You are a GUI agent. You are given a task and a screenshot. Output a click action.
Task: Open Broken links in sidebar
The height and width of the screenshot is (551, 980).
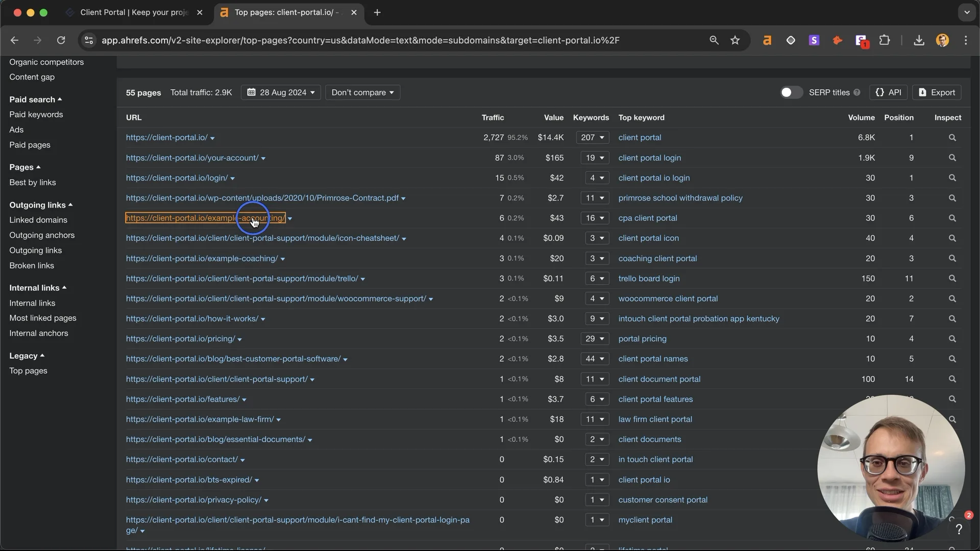pyautogui.click(x=32, y=266)
